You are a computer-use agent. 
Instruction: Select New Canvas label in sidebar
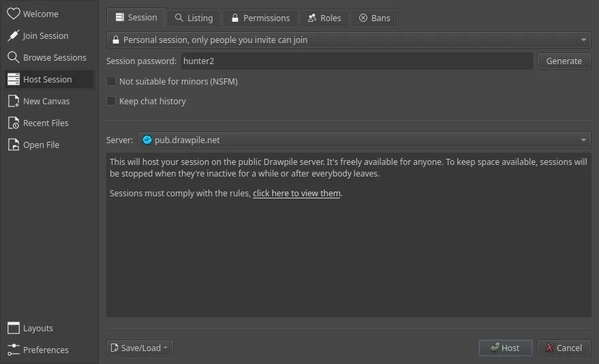pos(46,101)
